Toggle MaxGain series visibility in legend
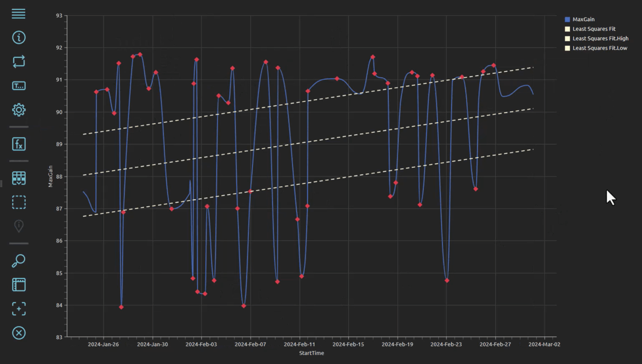 [583, 19]
